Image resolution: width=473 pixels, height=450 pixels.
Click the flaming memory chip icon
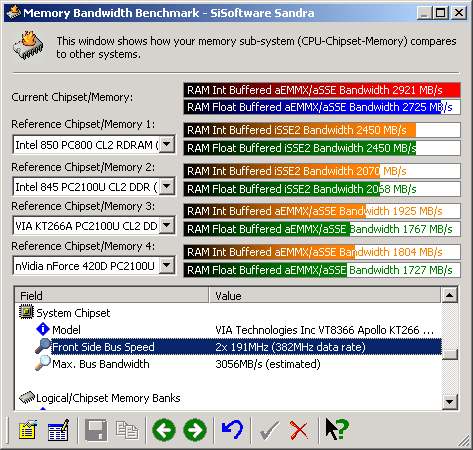[x=29, y=46]
